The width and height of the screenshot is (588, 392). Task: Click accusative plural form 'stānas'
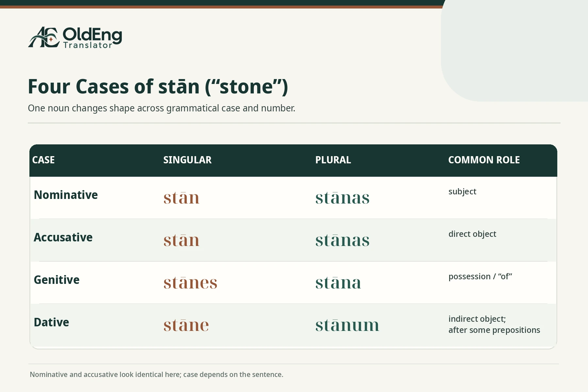[342, 240]
